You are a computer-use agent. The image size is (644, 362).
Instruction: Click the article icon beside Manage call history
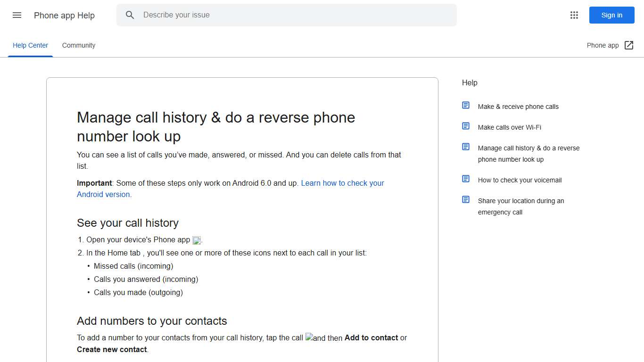(x=466, y=147)
